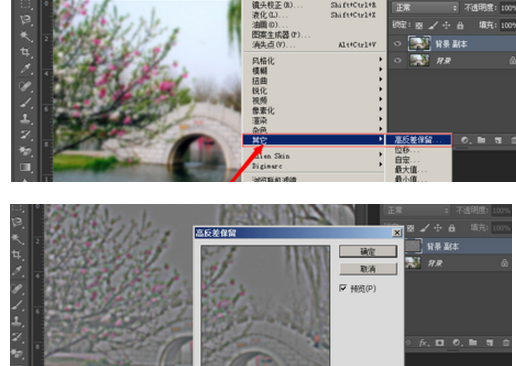Expand the Alien Skin submenu arrow
Viewport: 516px width, 366px height.
(380, 154)
